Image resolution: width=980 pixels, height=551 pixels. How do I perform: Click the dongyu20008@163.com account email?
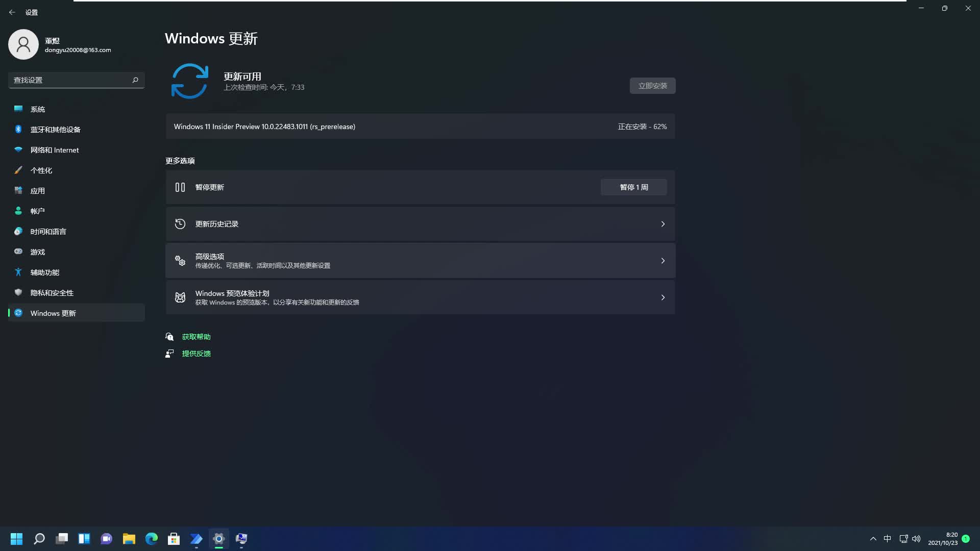pyautogui.click(x=78, y=50)
